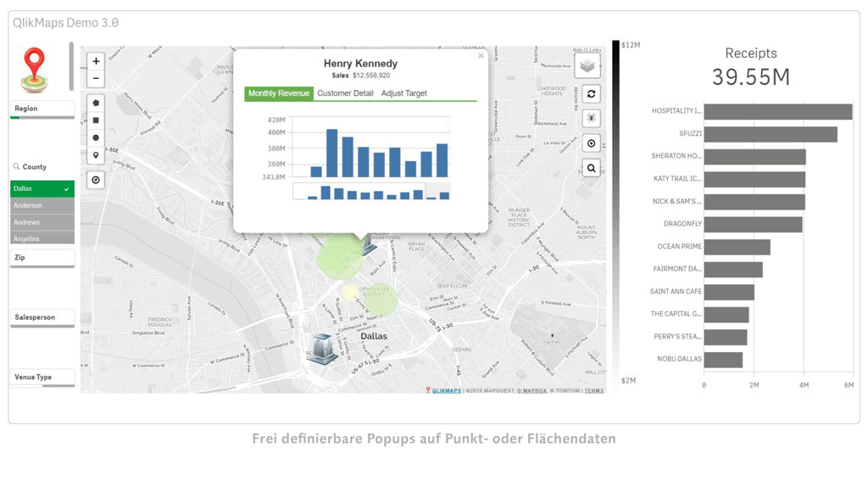The width and height of the screenshot is (868, 481).
Task: Open the Region filter pane
Action: point(42,109)
